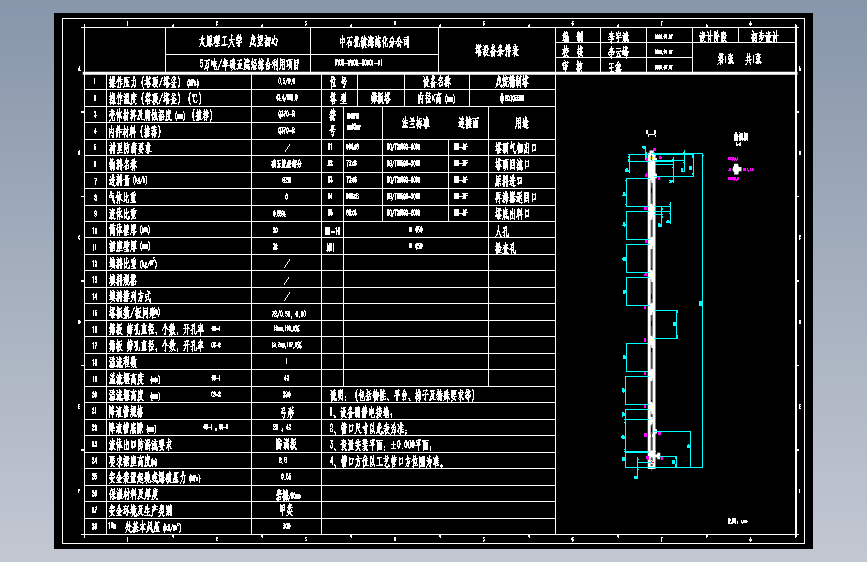Select the 塔型 label cell
The image size is (867, 562).
pos(339,98)
